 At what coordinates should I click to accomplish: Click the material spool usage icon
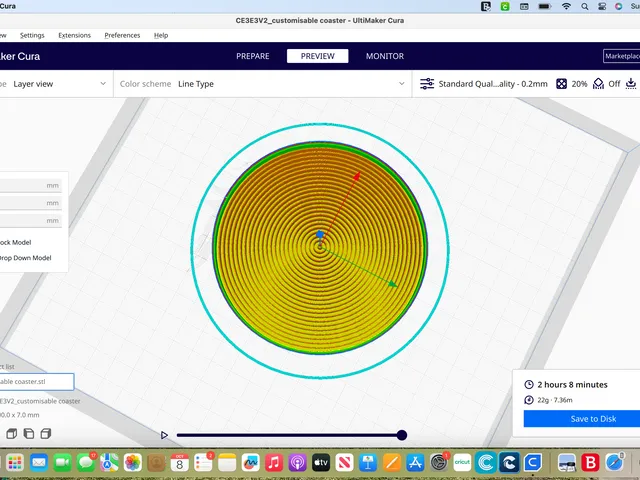pyautogui.click(x=529, y=400)
